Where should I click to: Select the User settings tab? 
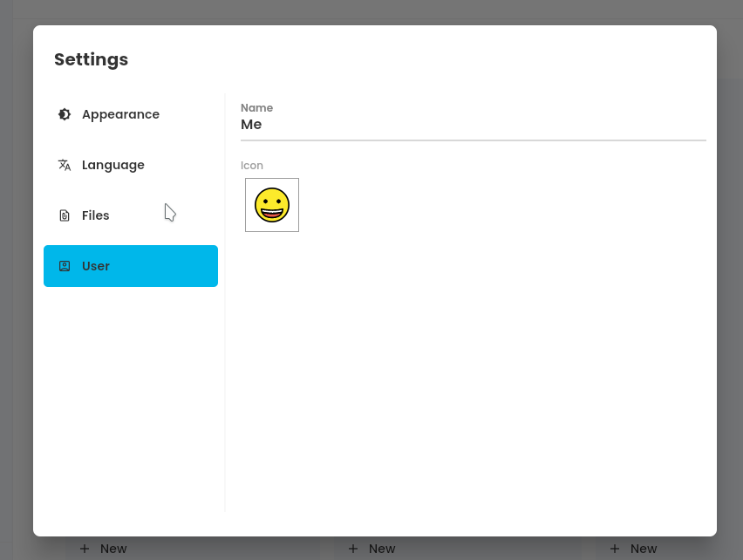pos(131,266)
